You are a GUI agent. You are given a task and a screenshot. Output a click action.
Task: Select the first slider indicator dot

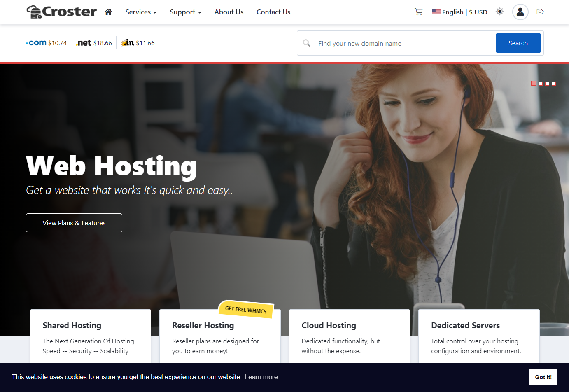(x=534, y=83)
